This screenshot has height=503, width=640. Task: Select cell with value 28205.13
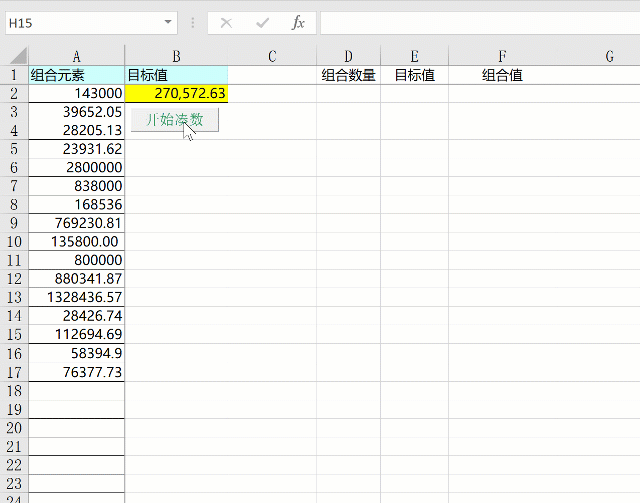click(x=76, y=130)
